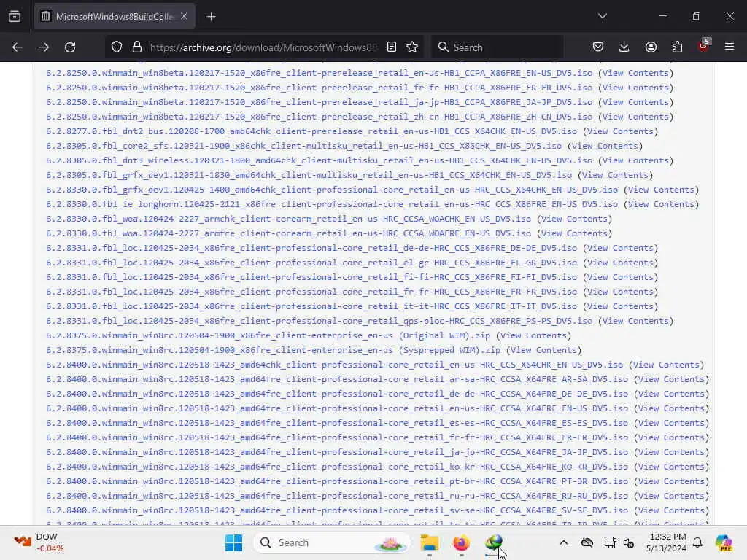Screen dimensions: 747x560
Task: Open 6.2.8277.0.fbl_dnt2_bus amd64chk iso link
Action: pos(311,131)
